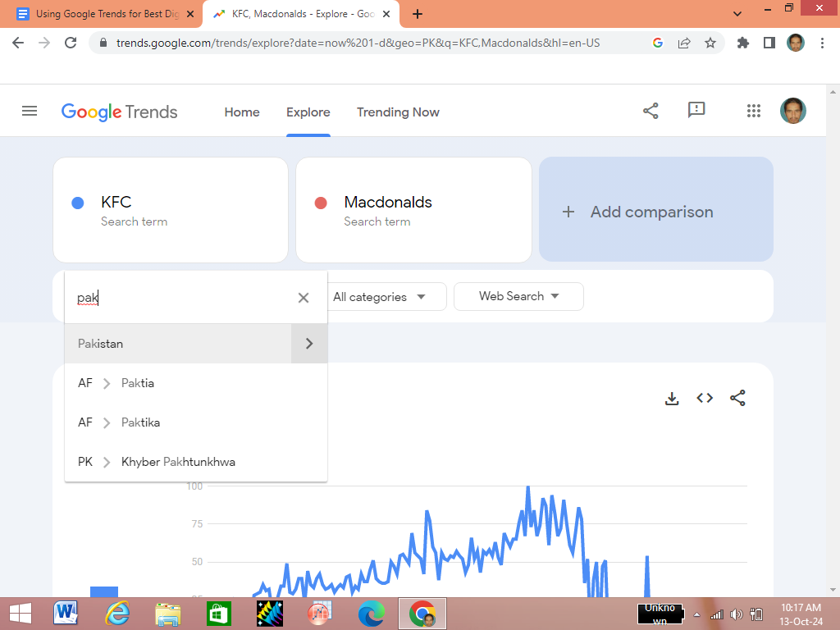Open the volume control in the tray
The height and width of the screenshot is (630, 840).
pyautogui.click(x=737, y=614)
